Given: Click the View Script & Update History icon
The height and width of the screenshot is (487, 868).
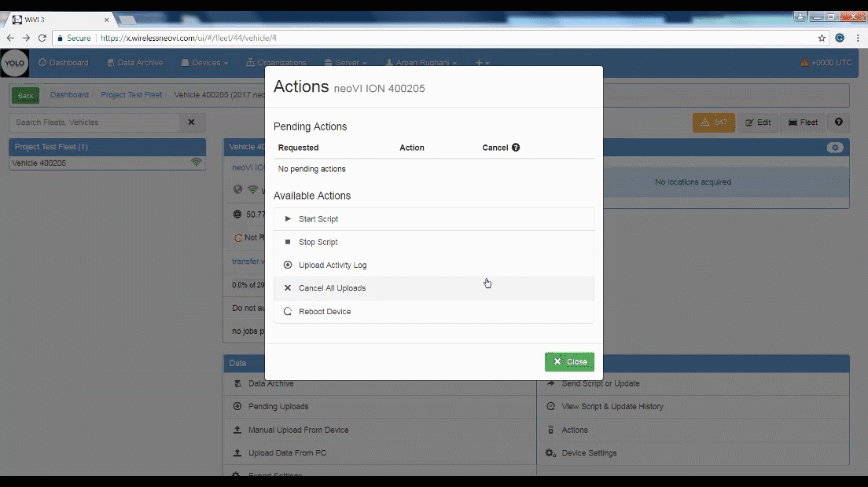Looking at the screenshot, I should [x=551, y=406].
